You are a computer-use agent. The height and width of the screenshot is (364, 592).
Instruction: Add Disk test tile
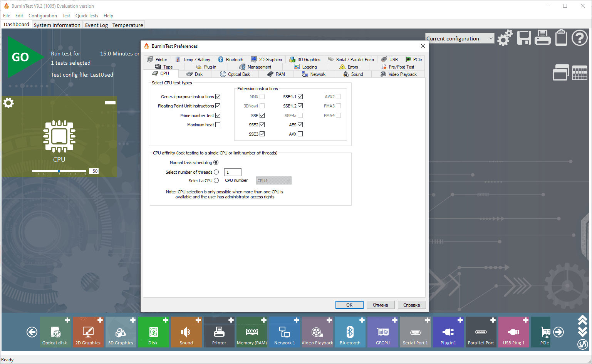pyautogui.click(x=166, y=320)
